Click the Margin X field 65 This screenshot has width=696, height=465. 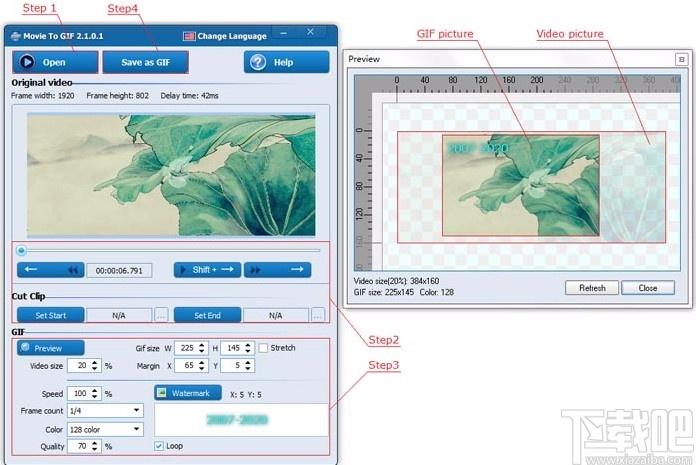coord(186,366)
